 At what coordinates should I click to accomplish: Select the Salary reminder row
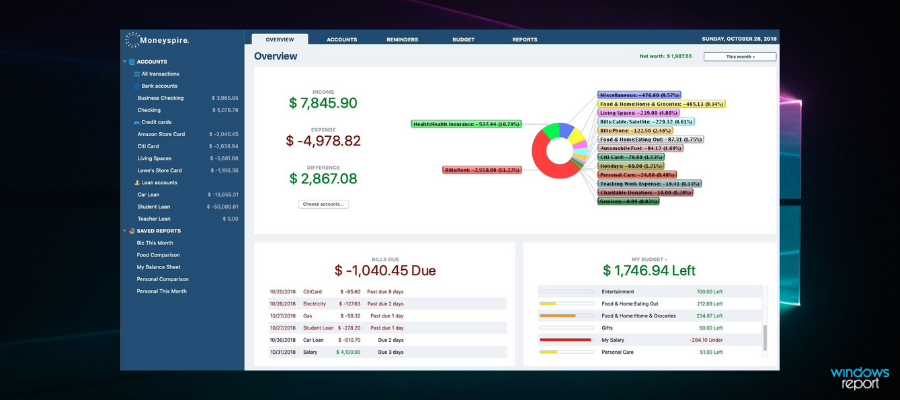tap(387, 352)
